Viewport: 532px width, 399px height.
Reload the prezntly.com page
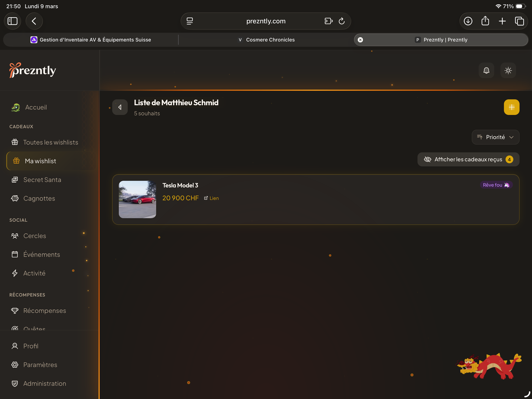point(342,21)
